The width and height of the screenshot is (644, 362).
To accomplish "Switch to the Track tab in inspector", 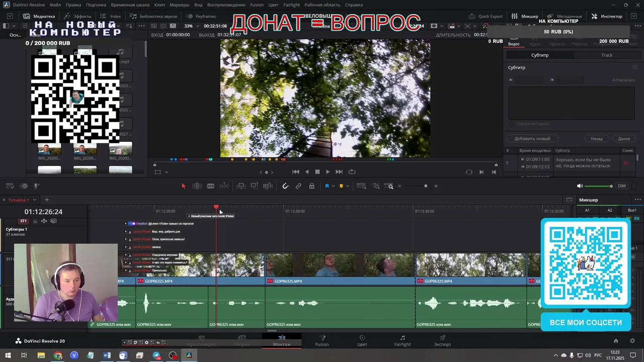I will pyautogui.click(x=607, y=55).
